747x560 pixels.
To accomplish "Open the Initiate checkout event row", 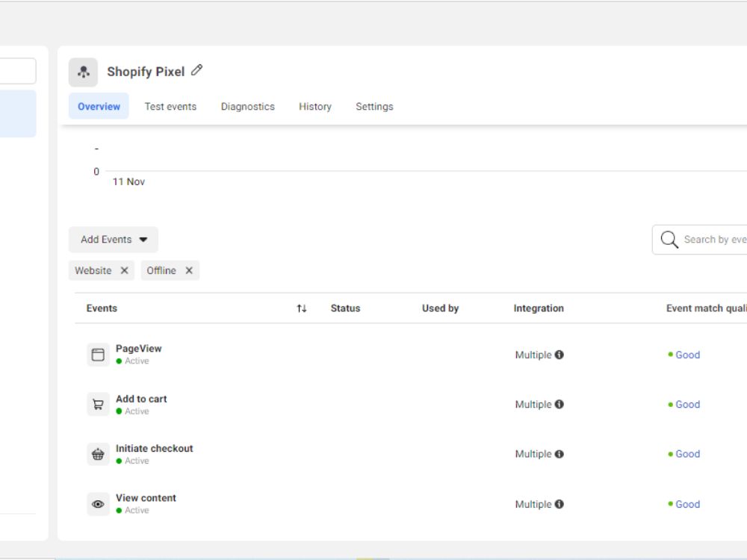I will point(411,454).
